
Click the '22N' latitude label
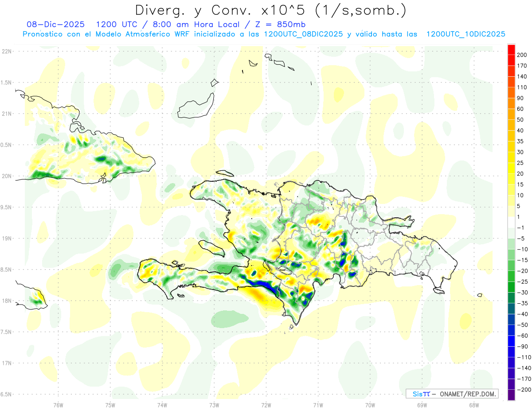pyautogui.click(x=7, y=51)
